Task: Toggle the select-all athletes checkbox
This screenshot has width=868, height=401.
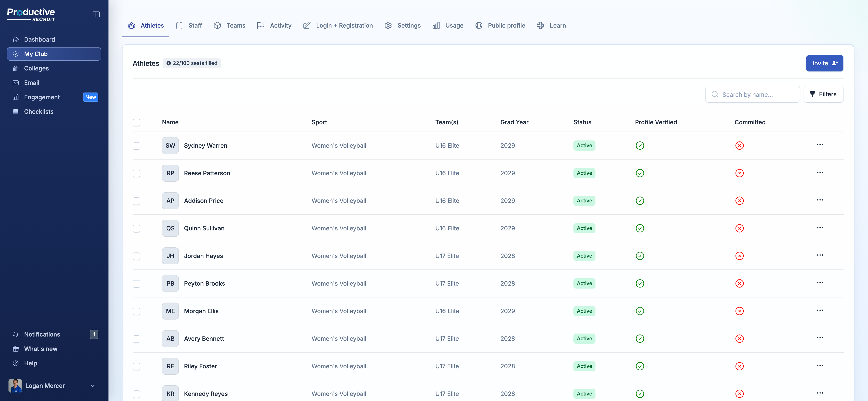Action: click(136, 122)
